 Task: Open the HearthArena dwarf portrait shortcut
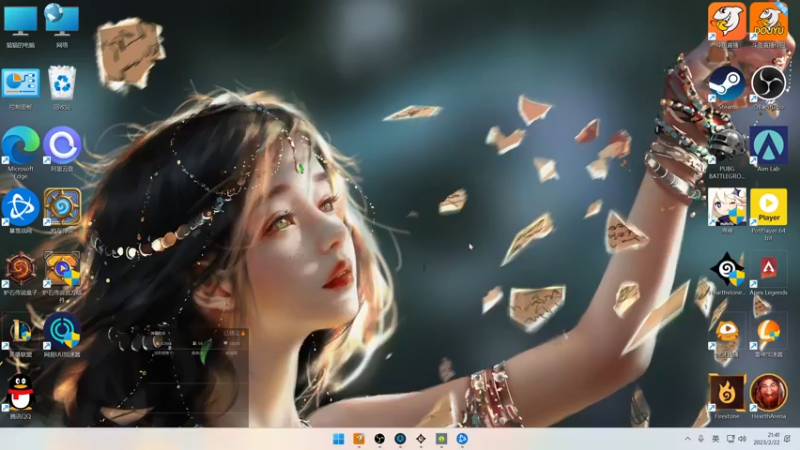(768, 393)
